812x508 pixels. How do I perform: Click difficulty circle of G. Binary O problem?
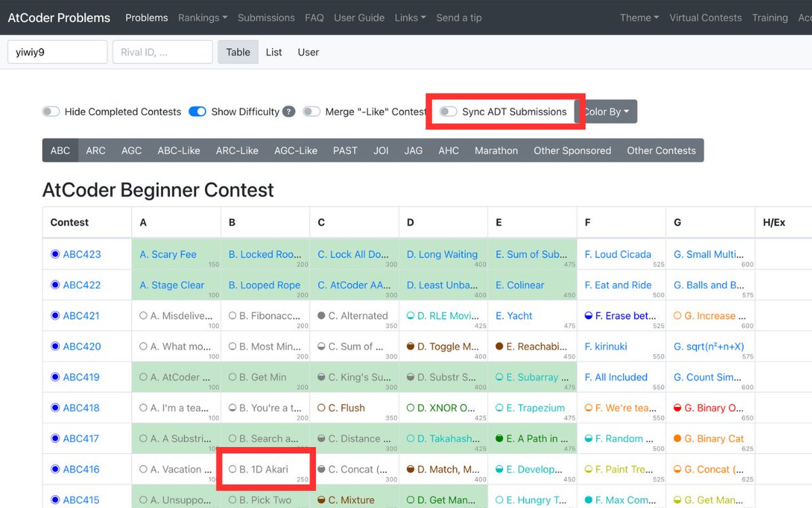[x=678, y=408]
